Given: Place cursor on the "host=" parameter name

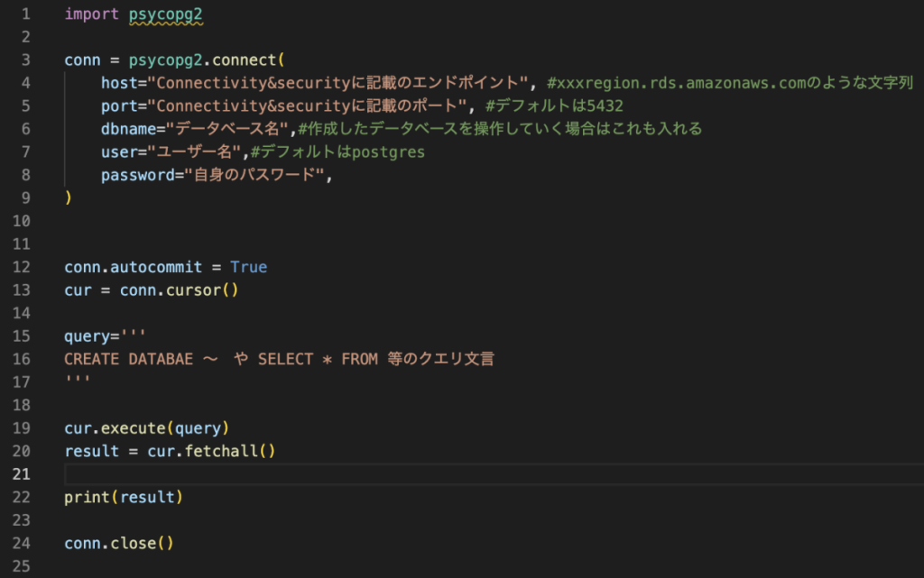Looking at the screenshot, I should tap(124, 83).
